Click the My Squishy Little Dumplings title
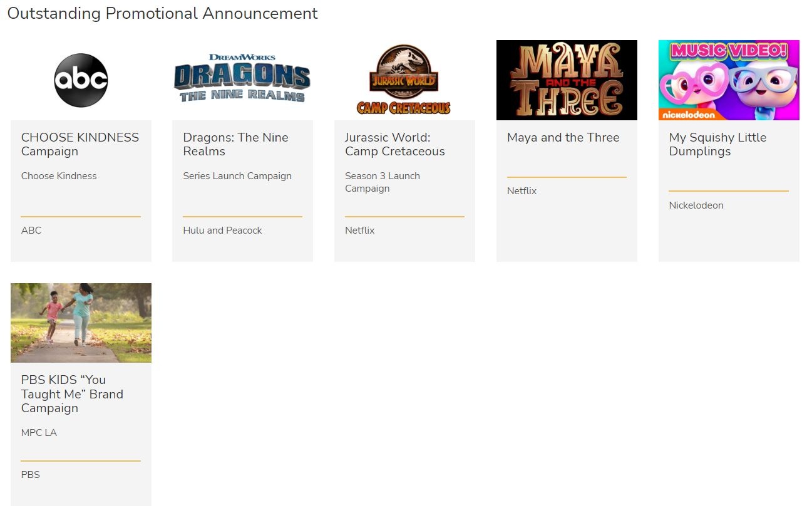The width and height of the screenshot is (812, 508). pyautogui.click(x=717, y=144)
